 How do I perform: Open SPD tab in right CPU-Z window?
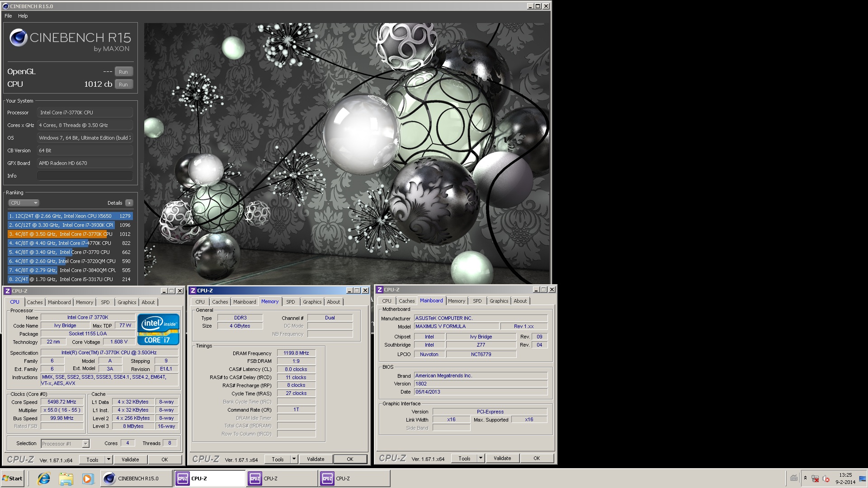click(477, 301)
